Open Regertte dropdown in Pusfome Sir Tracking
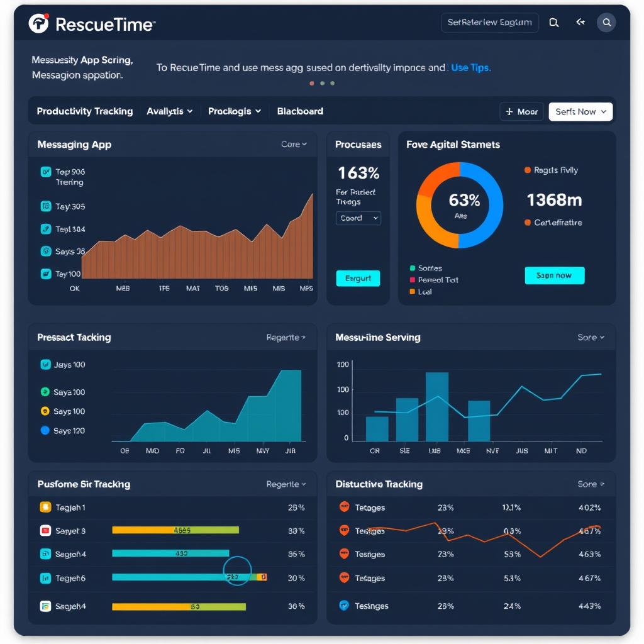This screenshot has height=644, width=644. tap(286, 484)
